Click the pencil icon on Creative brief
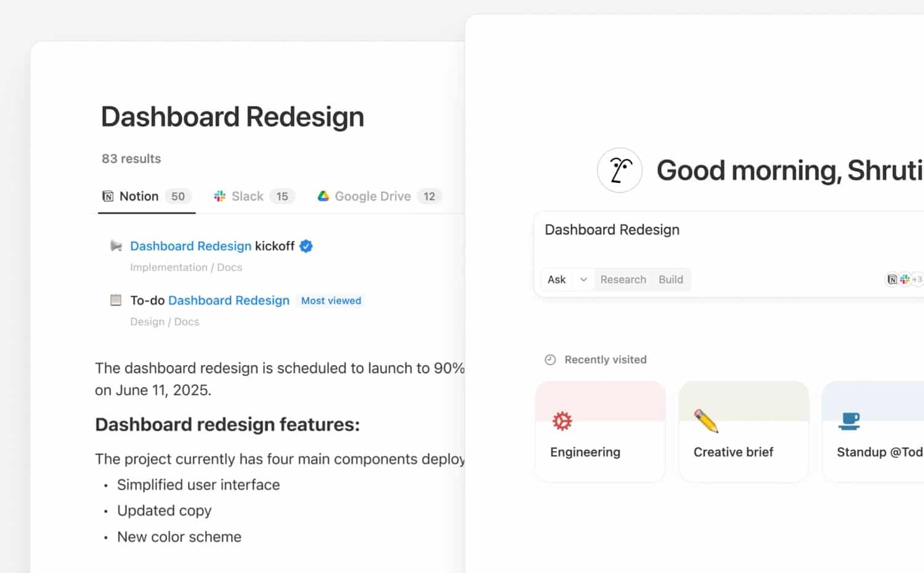The width and height of the screenshot is (924, 573). [x=706, y=421]
